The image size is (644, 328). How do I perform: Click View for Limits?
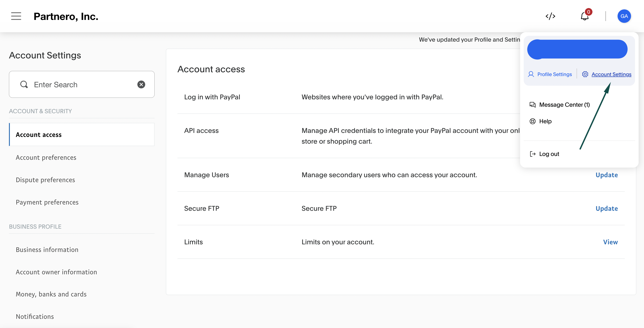610,242
